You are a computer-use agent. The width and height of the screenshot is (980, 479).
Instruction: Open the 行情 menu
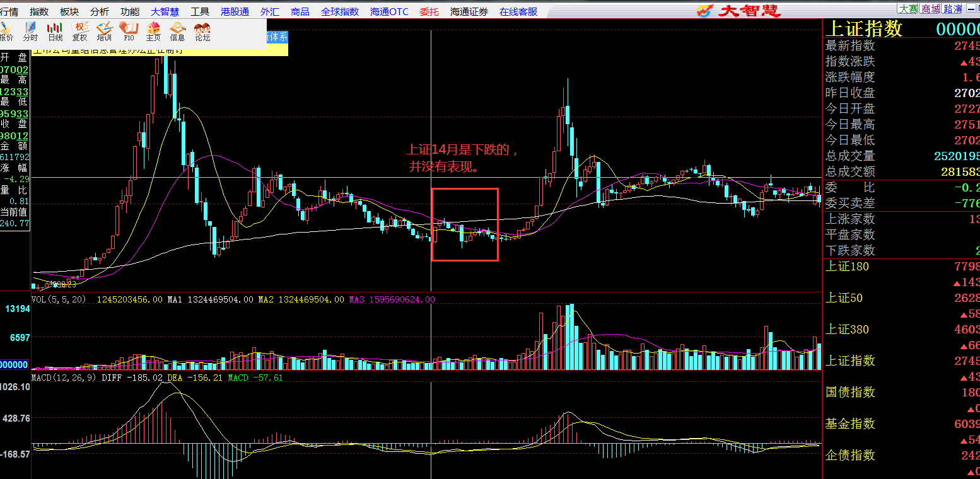9,11
